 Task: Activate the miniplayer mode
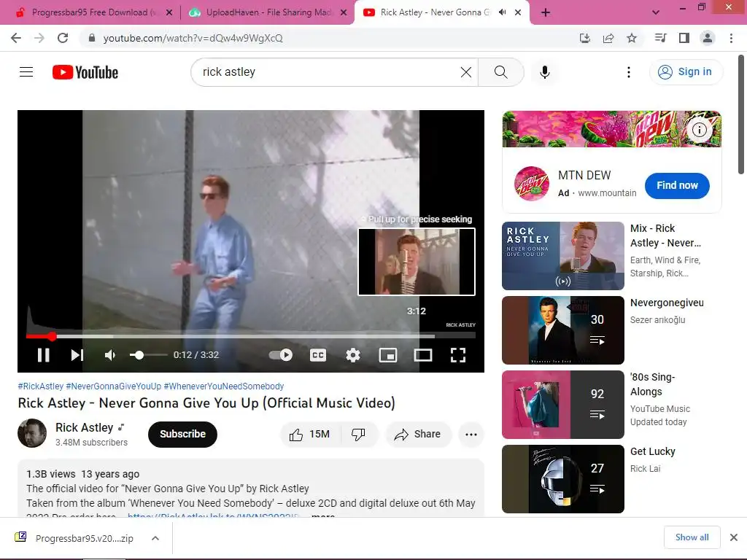point(388,355)
